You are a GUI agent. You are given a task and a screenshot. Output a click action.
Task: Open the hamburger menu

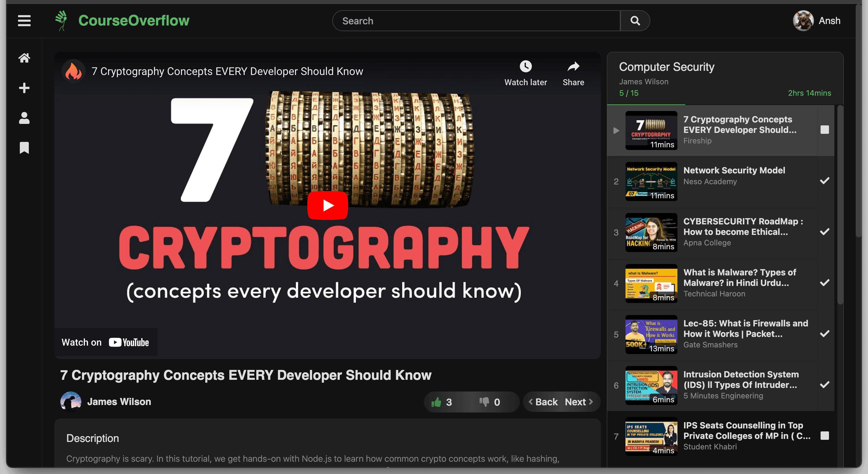[24, 21]
